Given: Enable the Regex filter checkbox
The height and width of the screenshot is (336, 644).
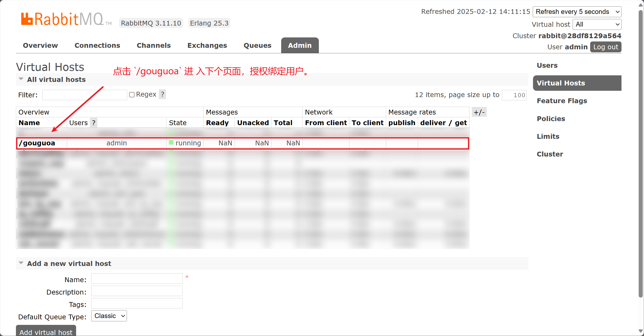Looking at the screenshot, I should click(132, 95).
